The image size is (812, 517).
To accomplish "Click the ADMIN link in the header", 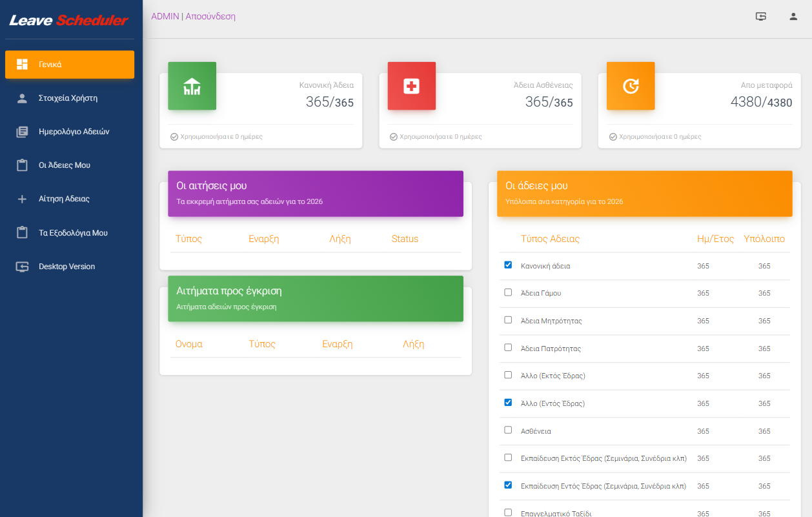I will click(x=165, y=17).
